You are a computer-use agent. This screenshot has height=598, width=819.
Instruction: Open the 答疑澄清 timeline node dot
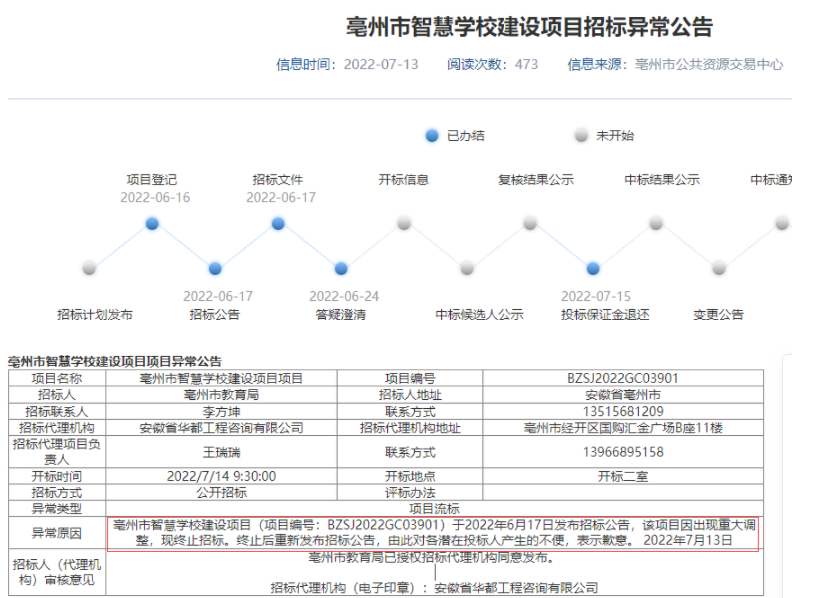(x=341, y=268)
